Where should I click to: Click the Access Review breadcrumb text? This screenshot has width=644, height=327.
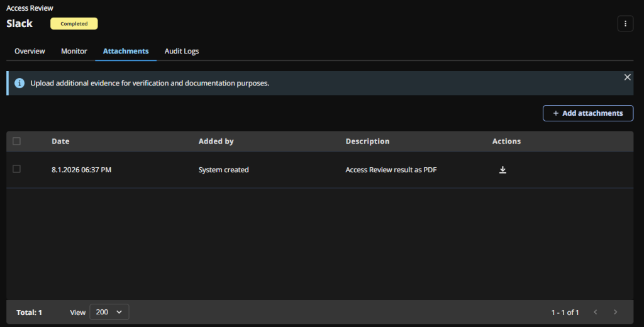click(x=30, y=8)
